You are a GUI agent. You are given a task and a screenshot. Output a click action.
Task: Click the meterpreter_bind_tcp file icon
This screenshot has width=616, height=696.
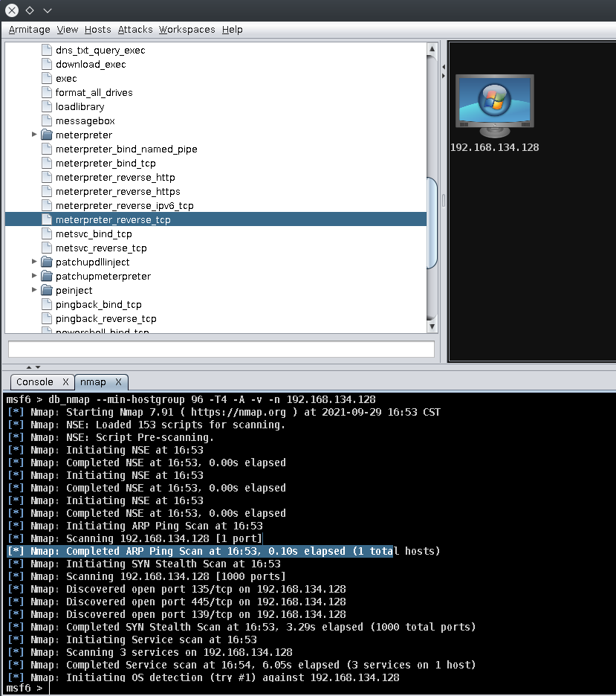pos(47,164)
